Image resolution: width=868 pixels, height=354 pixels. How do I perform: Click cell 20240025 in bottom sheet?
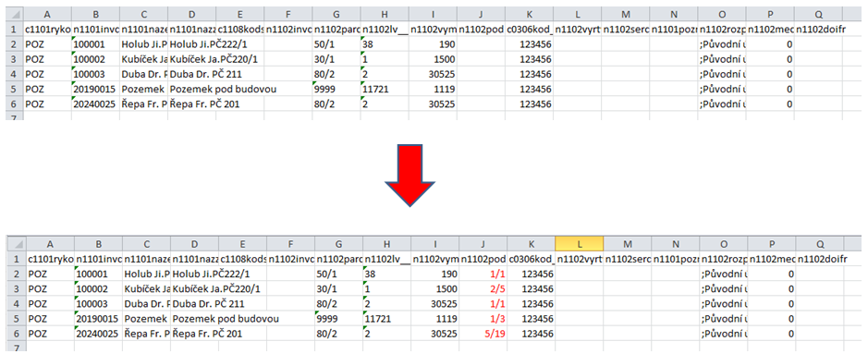(x=98, y=334)
